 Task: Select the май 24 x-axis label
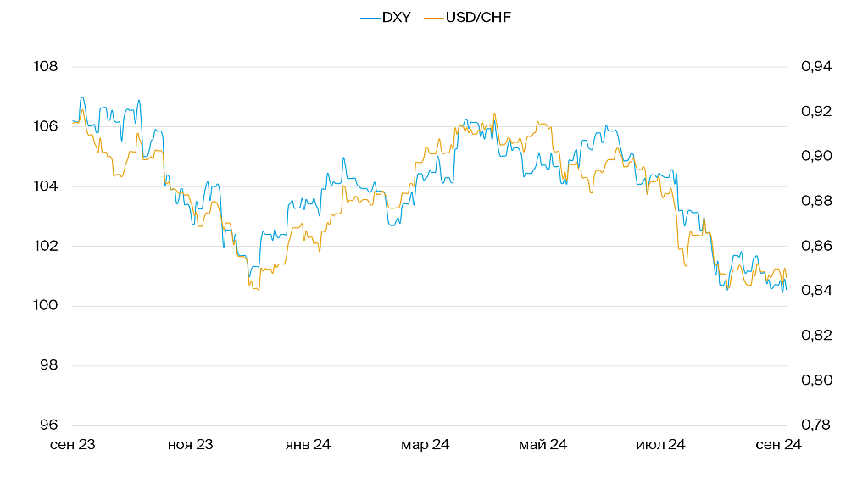pos(542,444)
